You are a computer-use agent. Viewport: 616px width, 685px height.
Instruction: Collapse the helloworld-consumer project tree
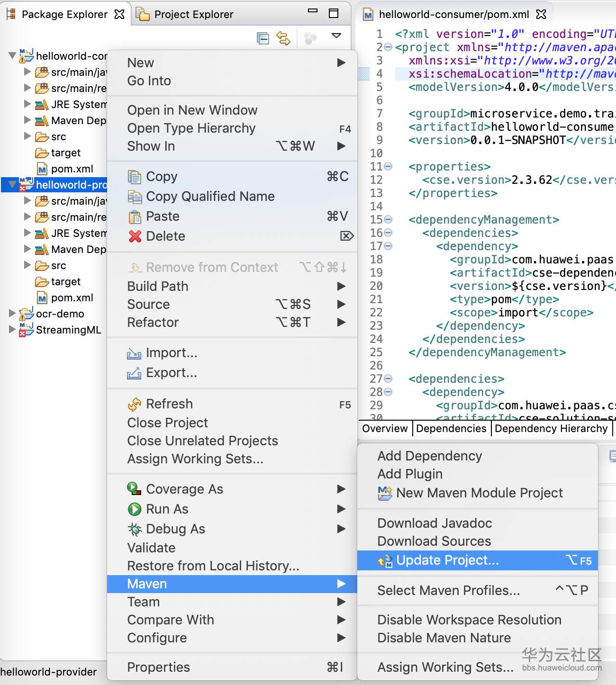12,55
